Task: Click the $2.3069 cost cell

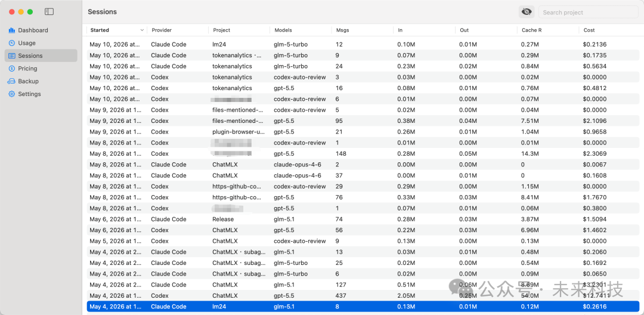Action: click(x=595, y=153)
